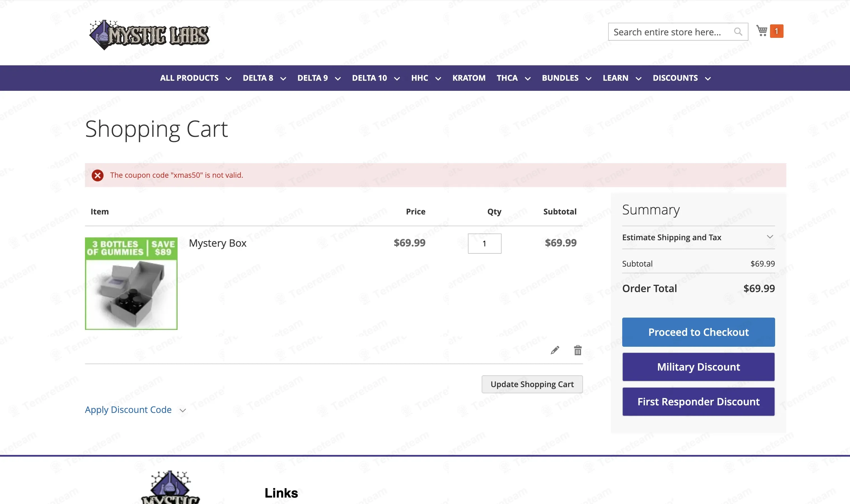Open the DELTA 8 menu
This screenshot has width=850, height=504.
point(258,78)
